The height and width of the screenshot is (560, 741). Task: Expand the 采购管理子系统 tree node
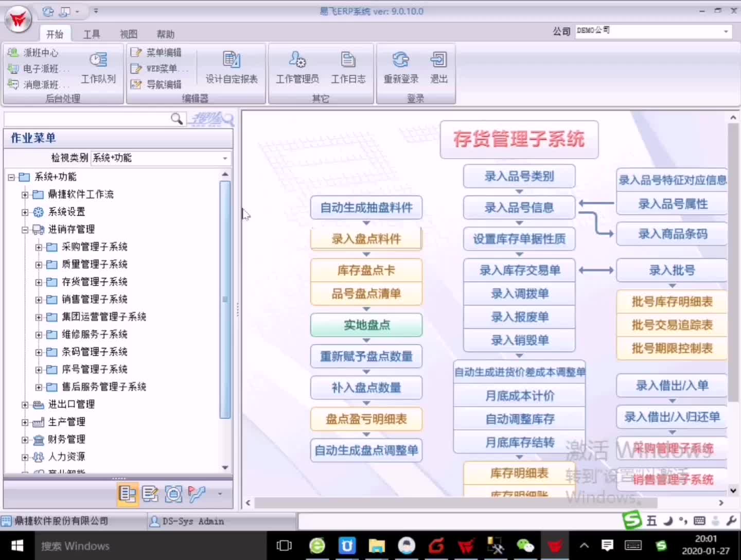coord(39,247)
